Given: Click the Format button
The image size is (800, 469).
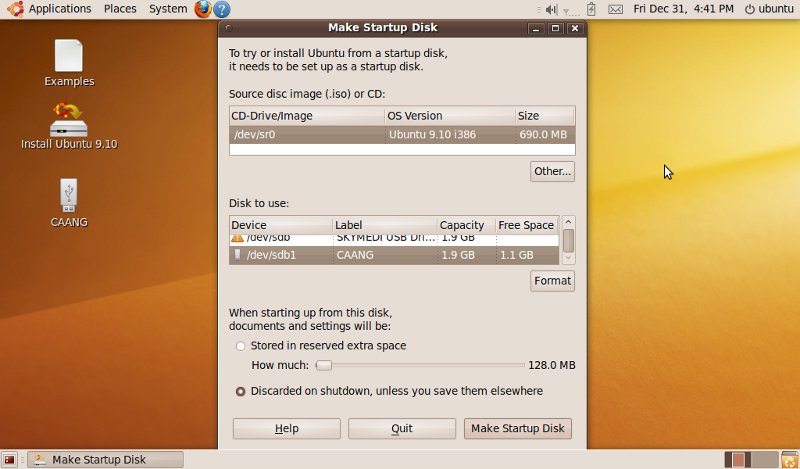Looking at the screenshot, I should (552, 281).
